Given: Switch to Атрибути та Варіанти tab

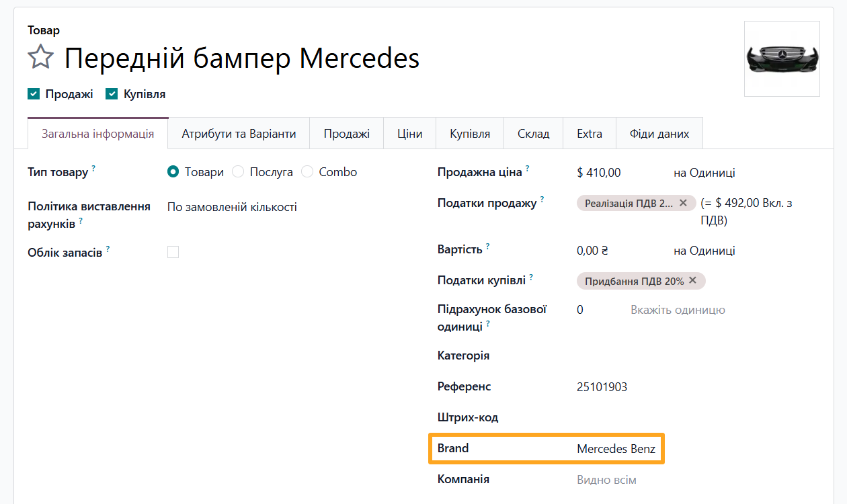Looking at the screenshot, I should (239, 134).
